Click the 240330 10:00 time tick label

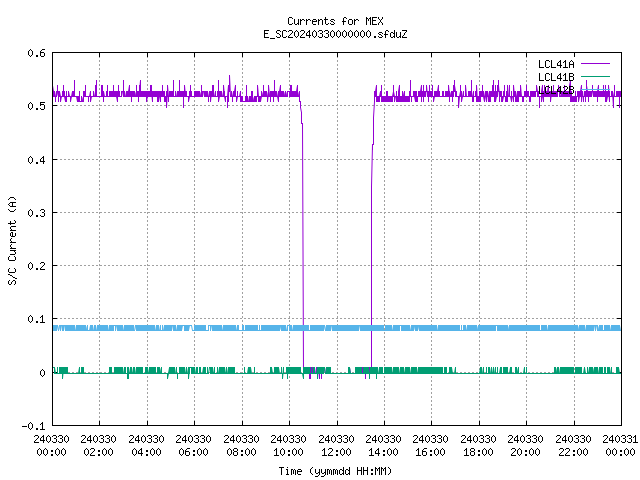288,446
